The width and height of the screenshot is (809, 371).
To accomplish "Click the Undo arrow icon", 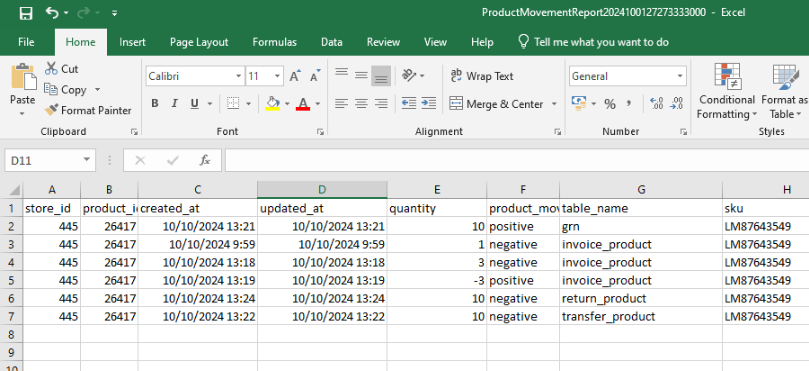I will pyautogui.click(x=52, y=13).
